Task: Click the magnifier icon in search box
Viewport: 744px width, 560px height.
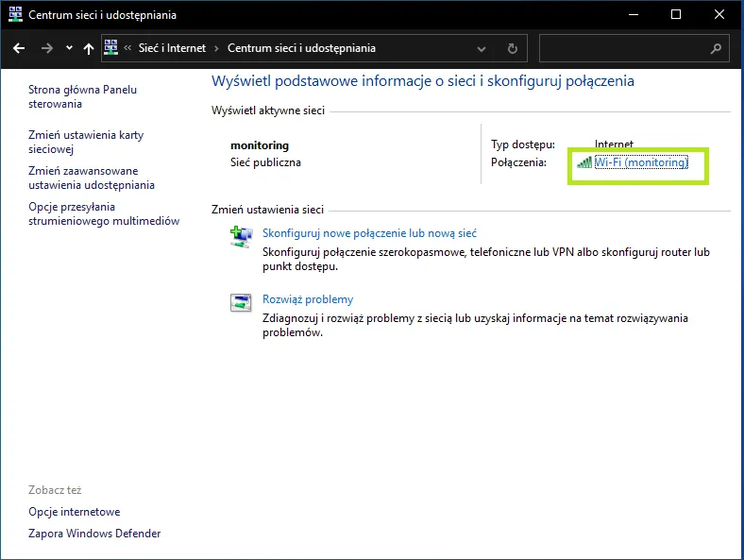Action: coord(717,48)
